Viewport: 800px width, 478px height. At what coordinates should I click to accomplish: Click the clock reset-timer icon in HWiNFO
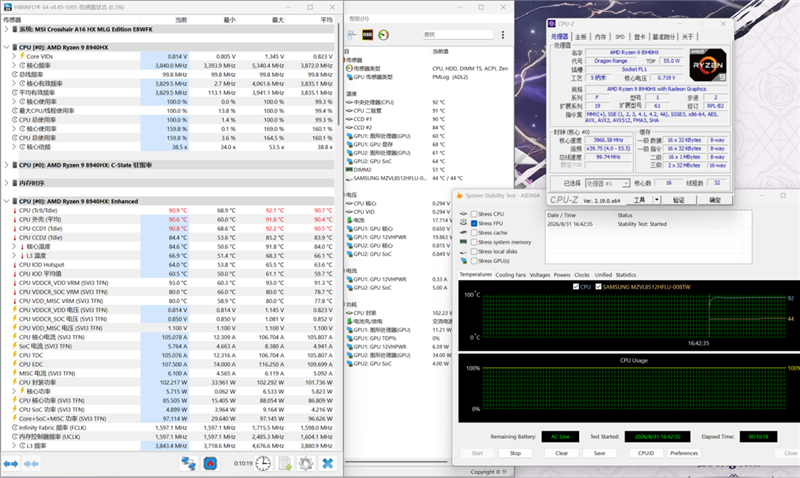[x=263, y=463]
